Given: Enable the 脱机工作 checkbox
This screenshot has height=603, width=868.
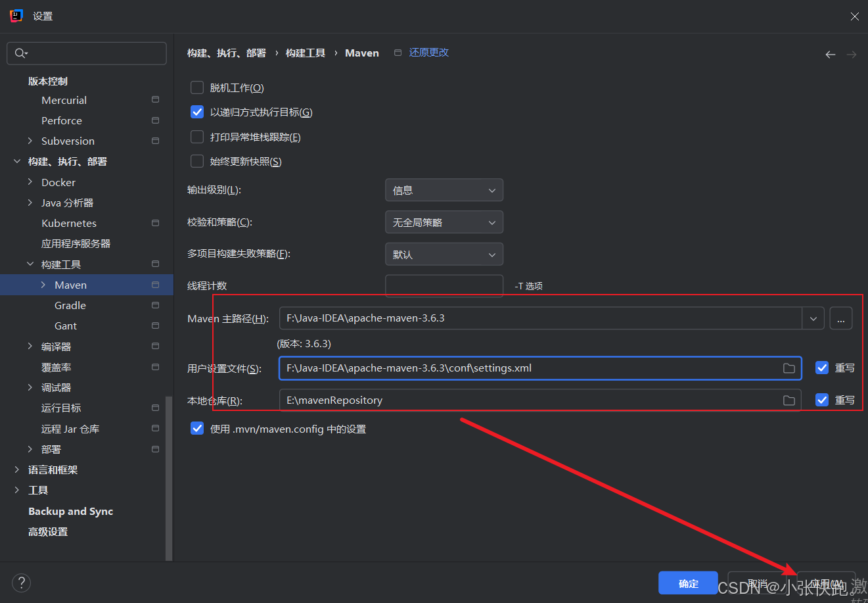Looking at the screenshot, I should pos(197,87).
